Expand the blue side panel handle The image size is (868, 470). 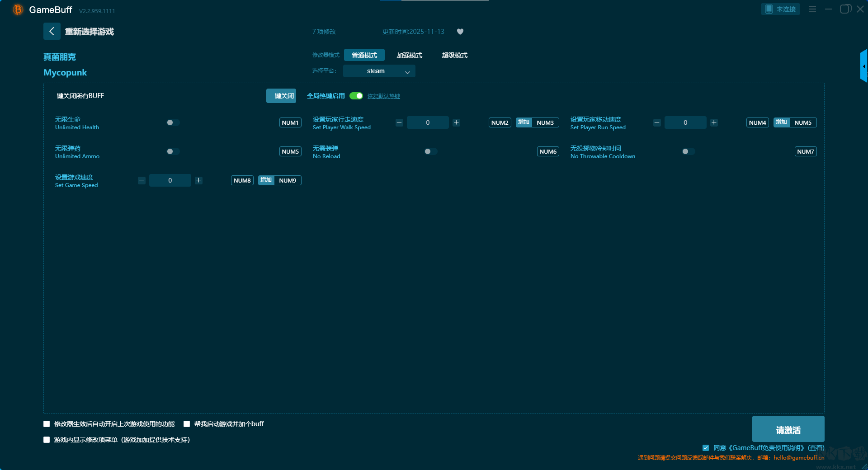coord(863,66)
